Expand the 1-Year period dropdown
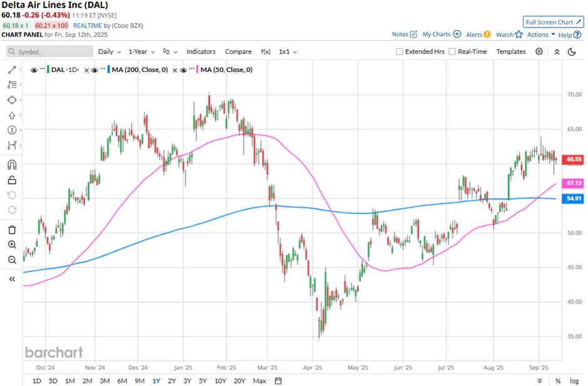588x386 pixels. [x=141, y=52]
